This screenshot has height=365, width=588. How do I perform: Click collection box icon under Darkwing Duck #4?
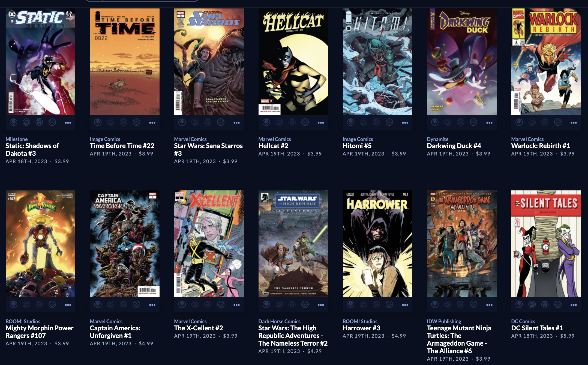coord(448,122)
